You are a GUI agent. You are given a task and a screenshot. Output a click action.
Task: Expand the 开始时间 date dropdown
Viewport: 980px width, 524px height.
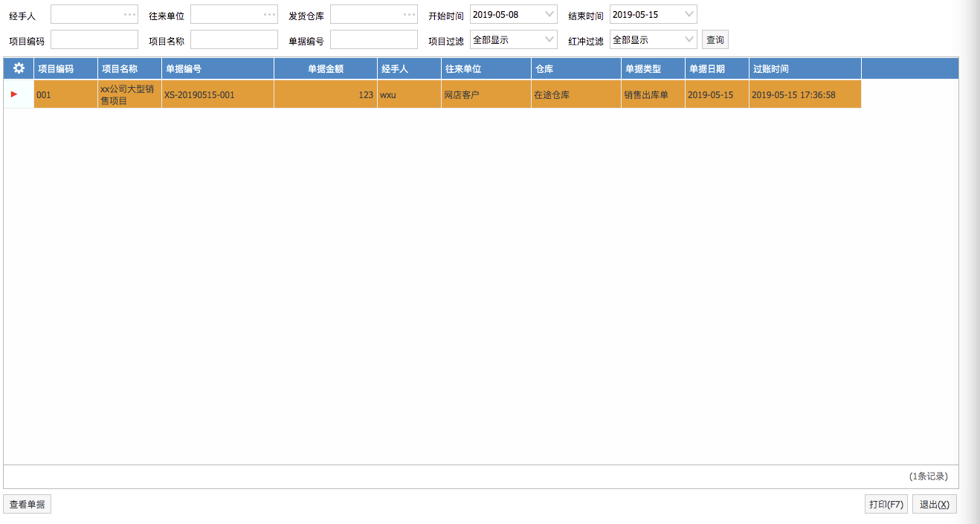coord(549,14)
